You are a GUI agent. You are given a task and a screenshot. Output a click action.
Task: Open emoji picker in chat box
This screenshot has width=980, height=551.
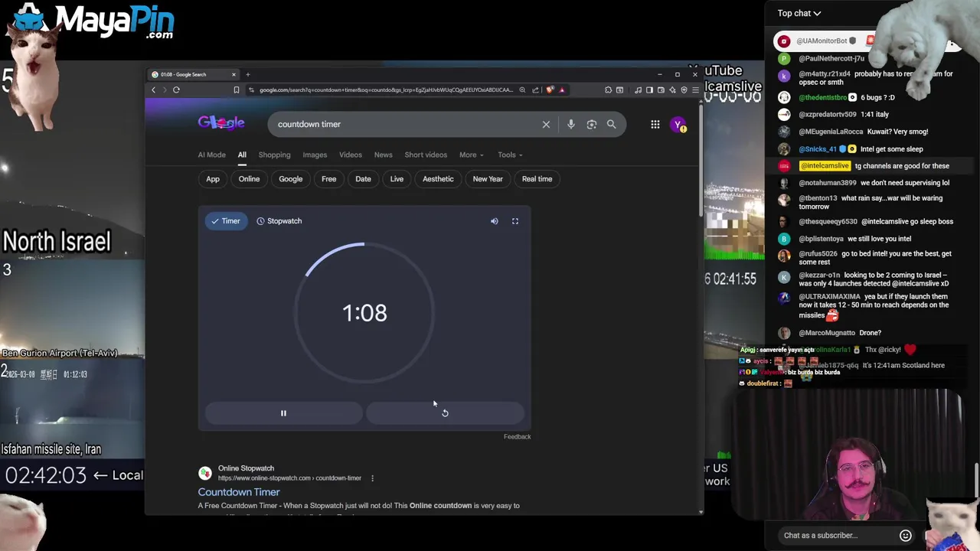pyautogui.click(x=905, y=535)
